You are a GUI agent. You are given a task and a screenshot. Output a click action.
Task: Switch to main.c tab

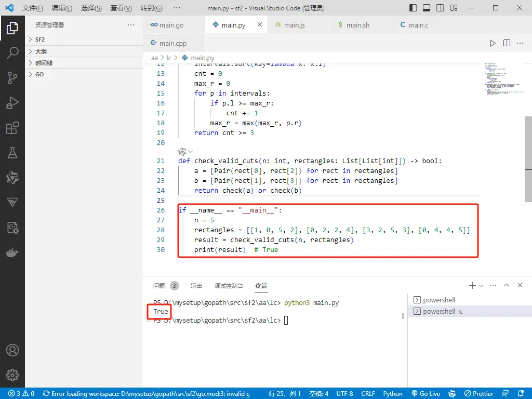click(423, 25)
